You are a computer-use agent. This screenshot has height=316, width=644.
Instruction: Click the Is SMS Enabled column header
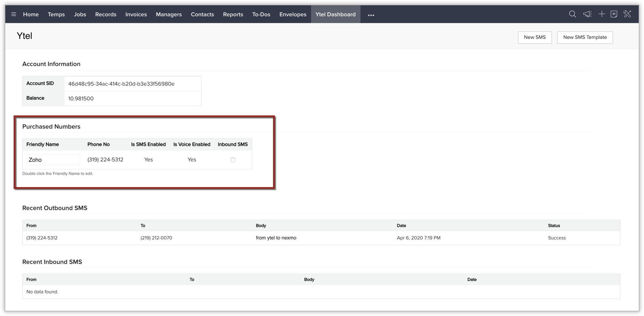[149, 144]
